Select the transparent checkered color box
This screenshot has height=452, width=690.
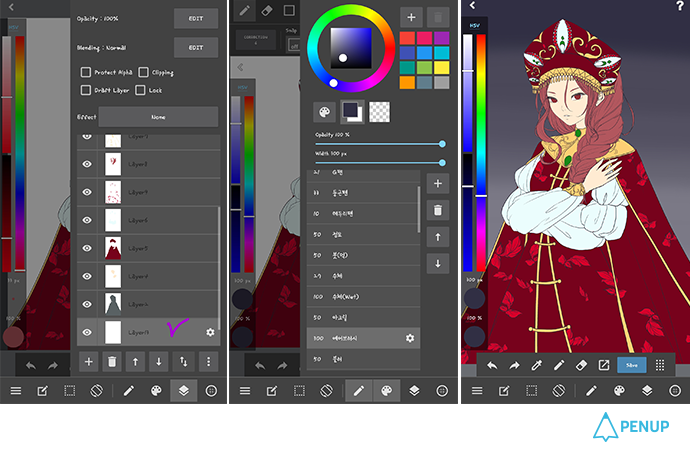[x=379, y=112]
